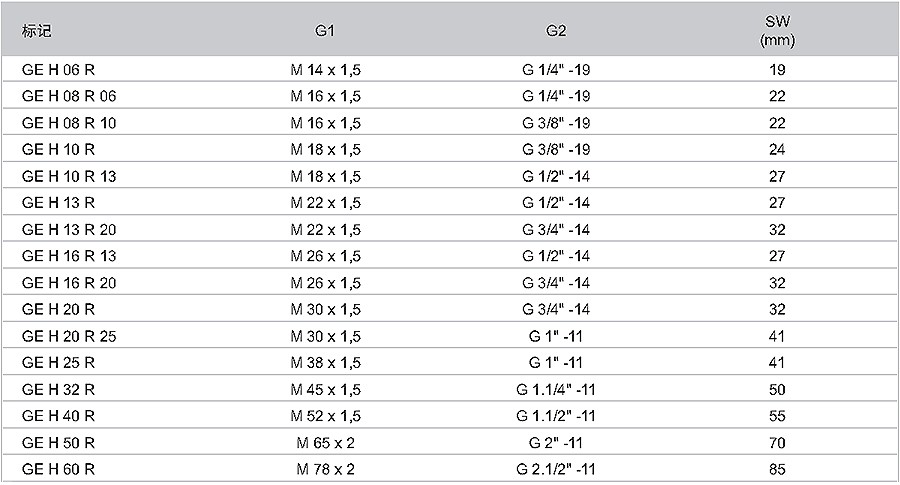The image size is (900, 485).
Task: Click the GE H 16 R 13 entry
Action: click(69, 256)
